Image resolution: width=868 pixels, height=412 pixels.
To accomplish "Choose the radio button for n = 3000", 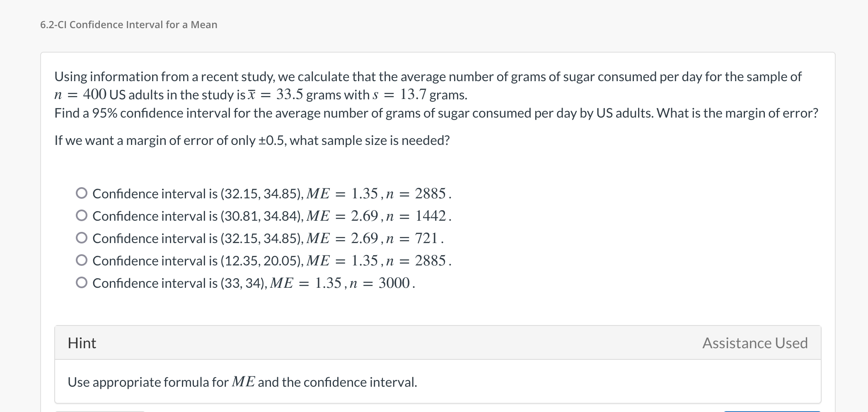I will 82,282.
